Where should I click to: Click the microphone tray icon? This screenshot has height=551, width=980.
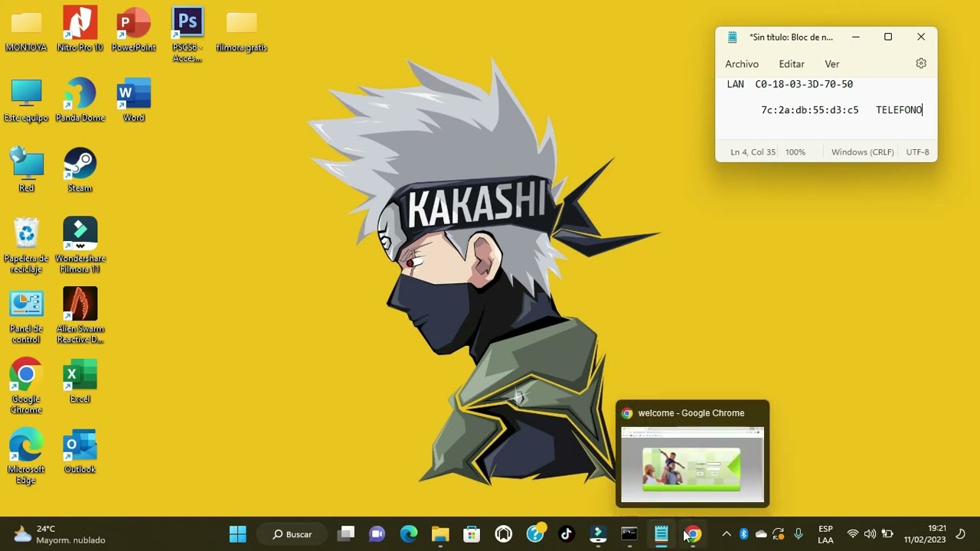(x=799, y=534)
